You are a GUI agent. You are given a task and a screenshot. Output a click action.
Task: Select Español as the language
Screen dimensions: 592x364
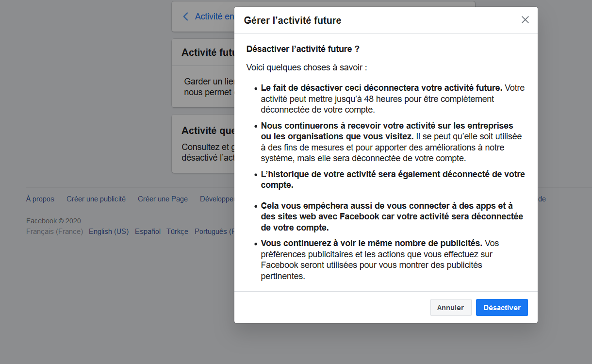pyautogui.click(x=148, y=232)
